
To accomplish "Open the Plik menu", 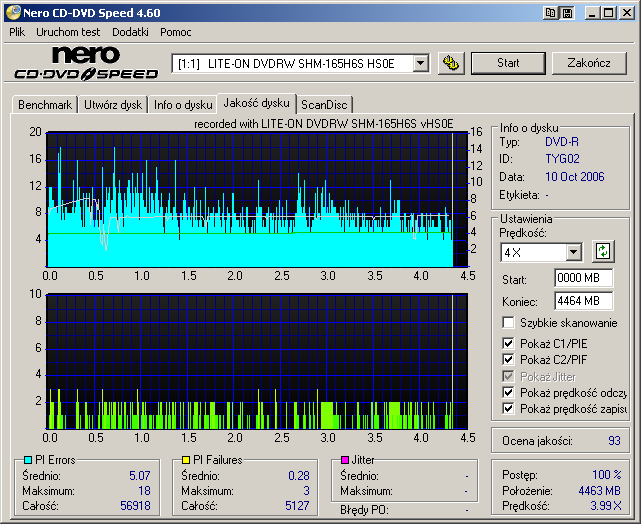I will (17, 32).
